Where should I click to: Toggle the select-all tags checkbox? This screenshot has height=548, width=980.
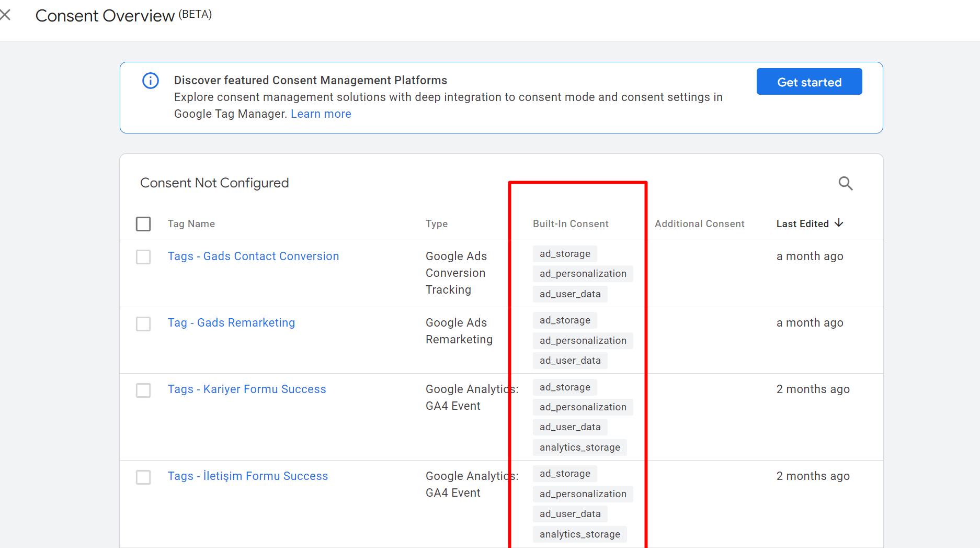143,224
